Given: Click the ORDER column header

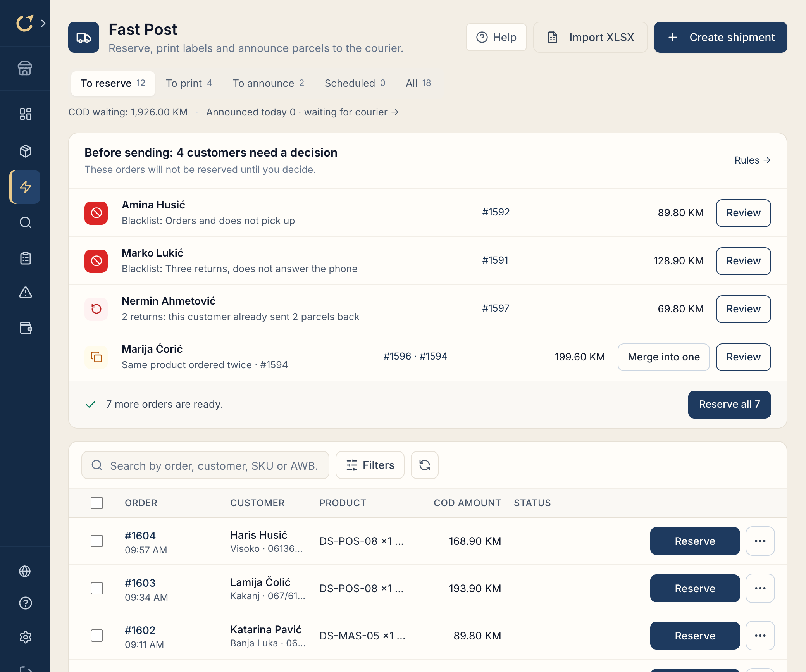Looking at the screenshot, I should click(141, 503).
